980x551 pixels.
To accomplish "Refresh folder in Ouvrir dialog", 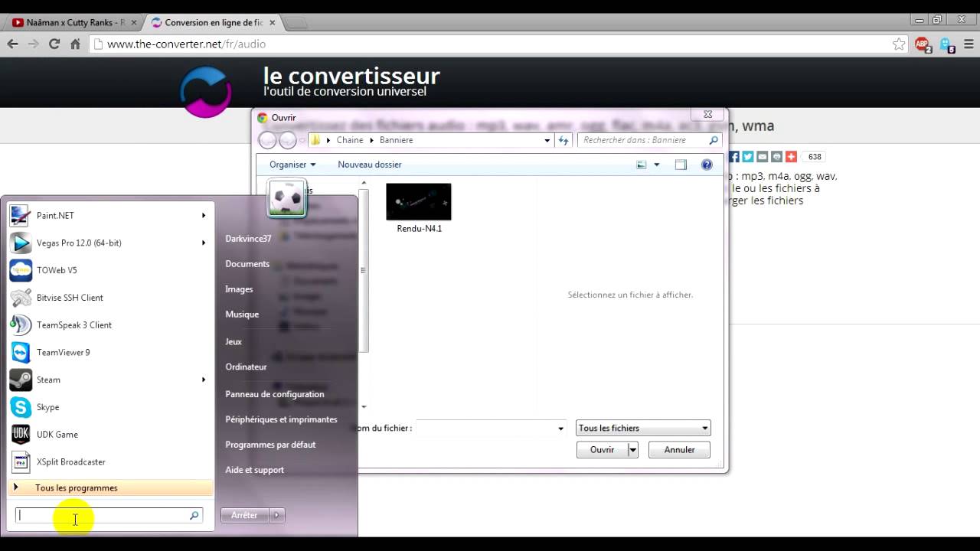I will coord(563,140).
